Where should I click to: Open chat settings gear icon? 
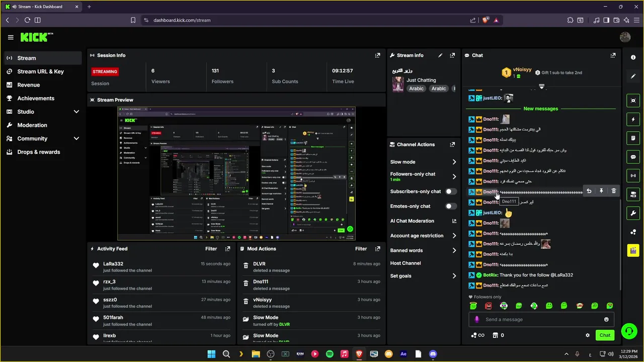click(587, 335)
